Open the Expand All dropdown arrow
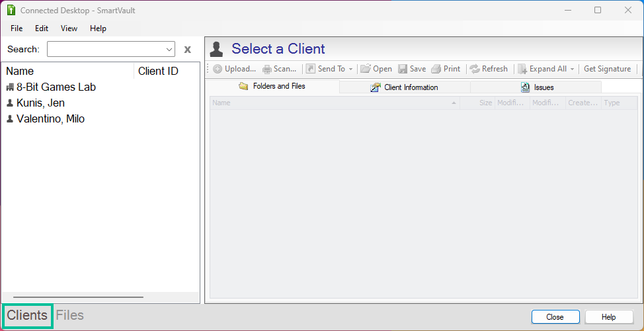The height and width of the screenshot is (331, 644). coord(572,69)
